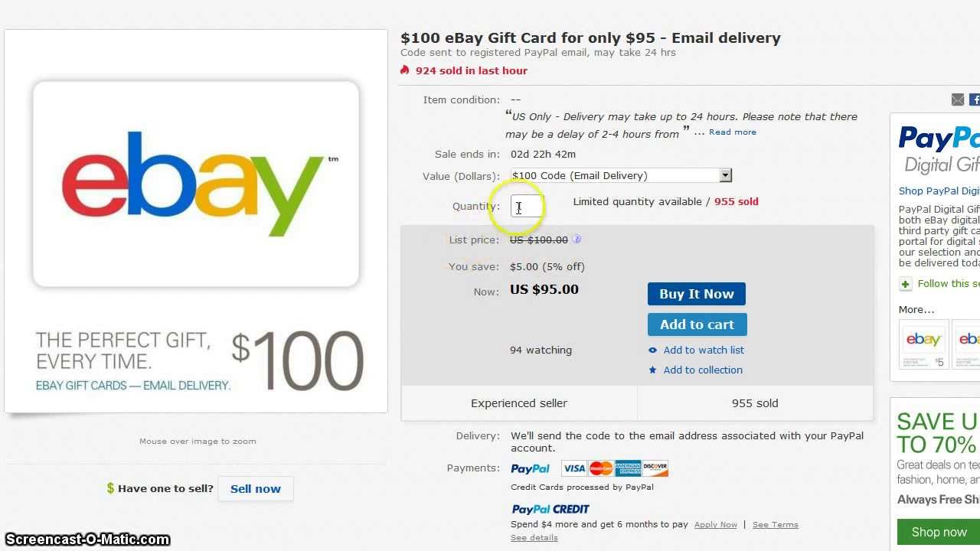Select the $5 eBay gift card thumbnail

pyautogui.click(x=923, y=344)
